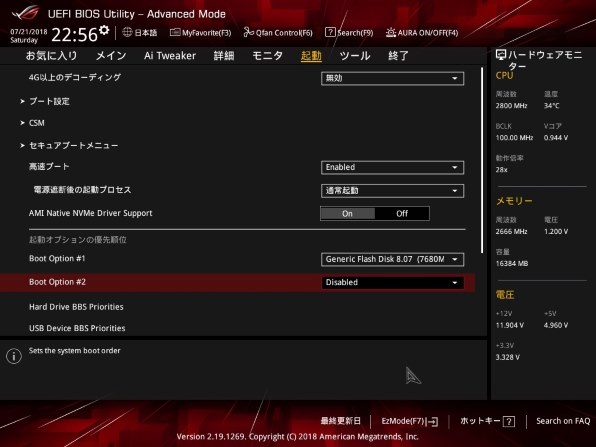Screen dimensions: 596x447
Task: Select the 起動 tab
Action: [x=311, y=56]
